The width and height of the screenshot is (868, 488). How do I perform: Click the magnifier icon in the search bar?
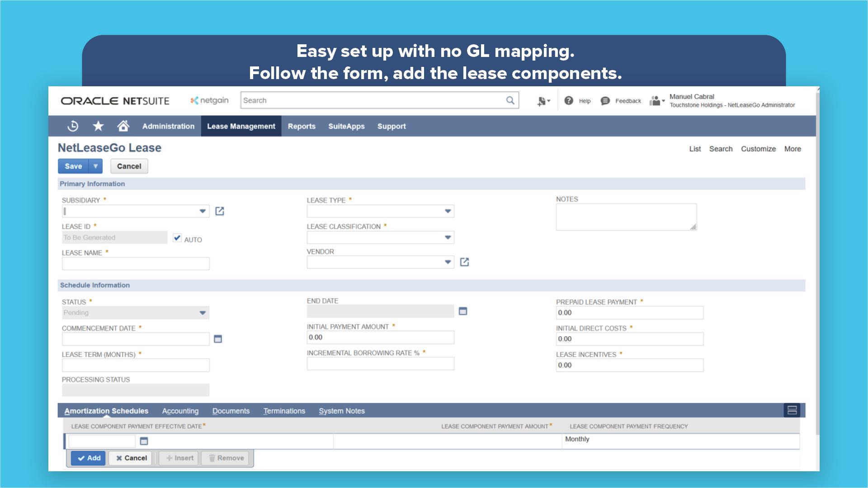(x=510, y=100)
